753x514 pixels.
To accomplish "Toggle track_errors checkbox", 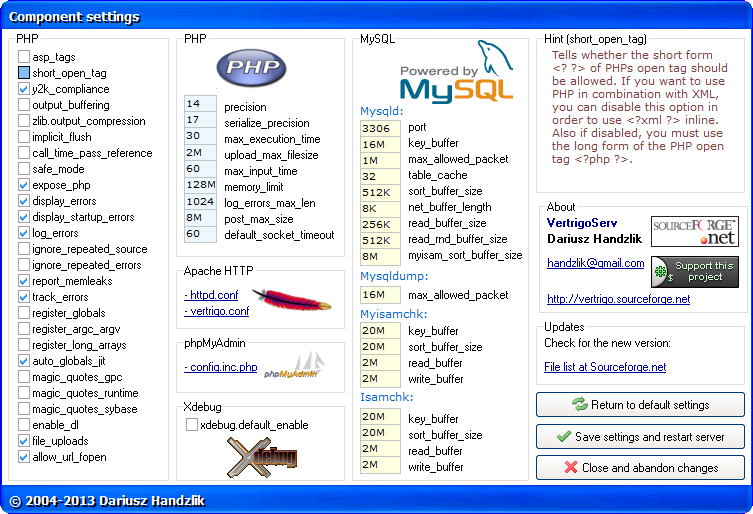I will point(24,297).
